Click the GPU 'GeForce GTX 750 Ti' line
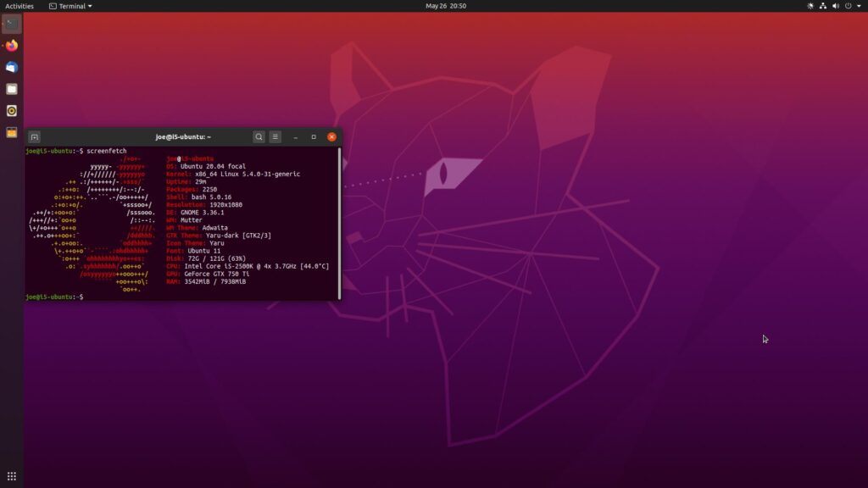The height and width of the screenshot is (488, 868). (208, 274)
